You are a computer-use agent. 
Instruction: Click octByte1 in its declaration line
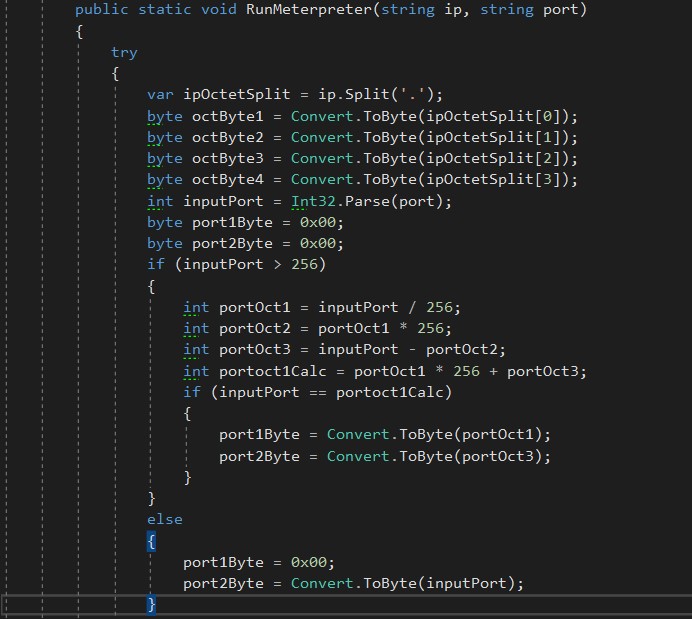pos(227,116)
